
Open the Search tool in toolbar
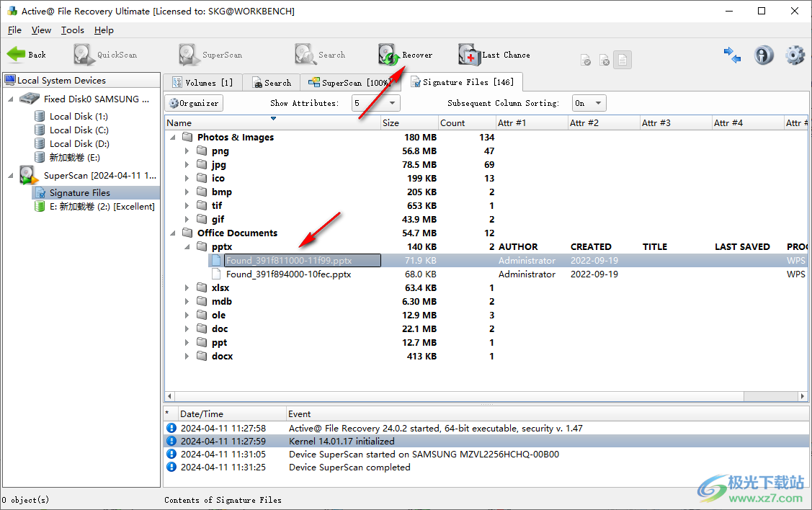305,55
